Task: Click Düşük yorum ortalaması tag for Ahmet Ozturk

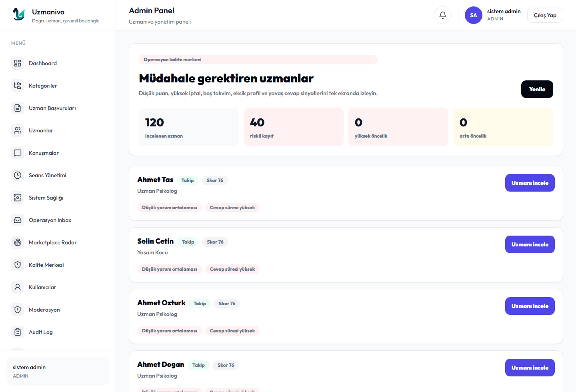Action: click(x=170, y=331)
